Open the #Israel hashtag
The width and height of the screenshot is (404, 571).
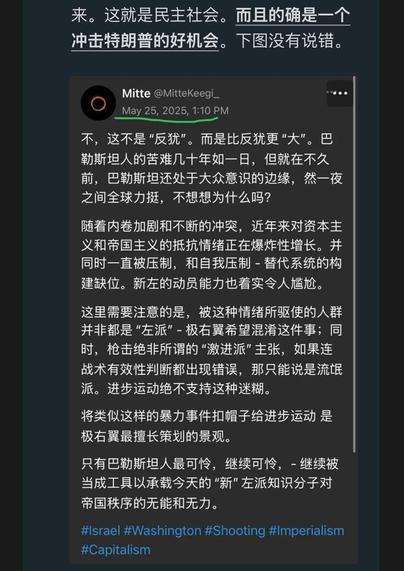[100, 531]
